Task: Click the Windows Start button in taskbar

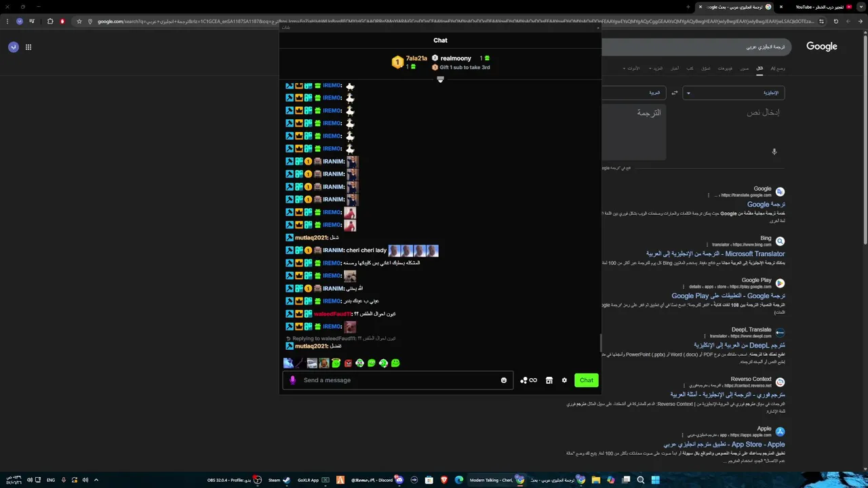Action: [655, 480]
